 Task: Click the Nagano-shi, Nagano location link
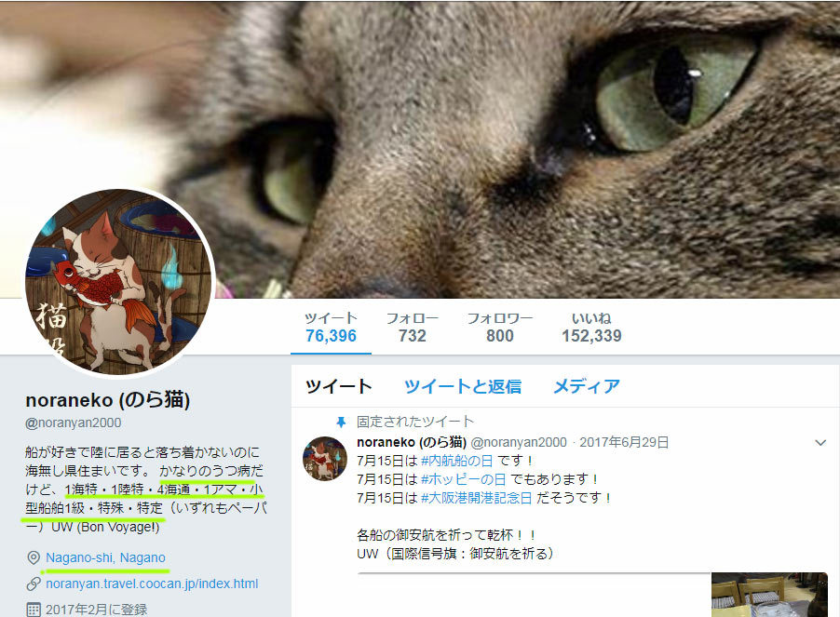[105, 557]
